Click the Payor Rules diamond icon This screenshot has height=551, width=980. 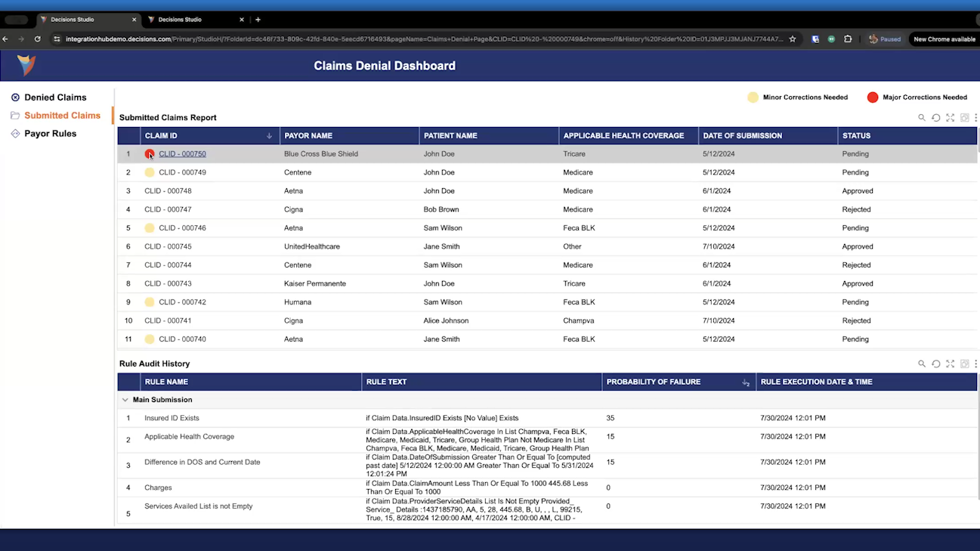[x=15, y=133]
